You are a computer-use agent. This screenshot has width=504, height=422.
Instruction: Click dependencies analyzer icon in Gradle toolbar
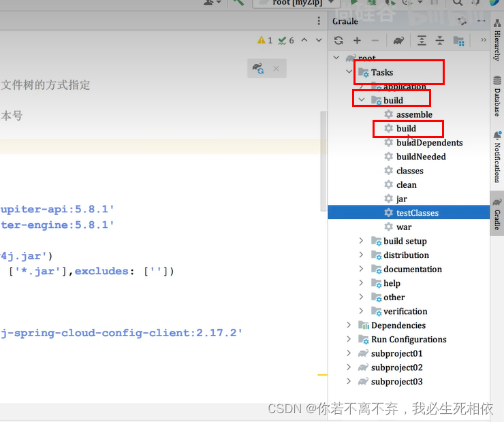pos(458,41)
